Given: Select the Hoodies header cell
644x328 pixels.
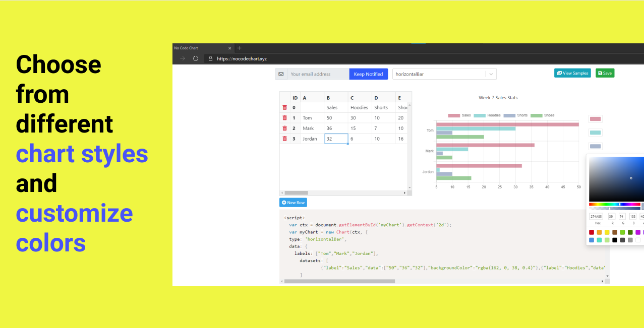Looking at the screenshot, I should pyautogui.click(x=360, y=107).
